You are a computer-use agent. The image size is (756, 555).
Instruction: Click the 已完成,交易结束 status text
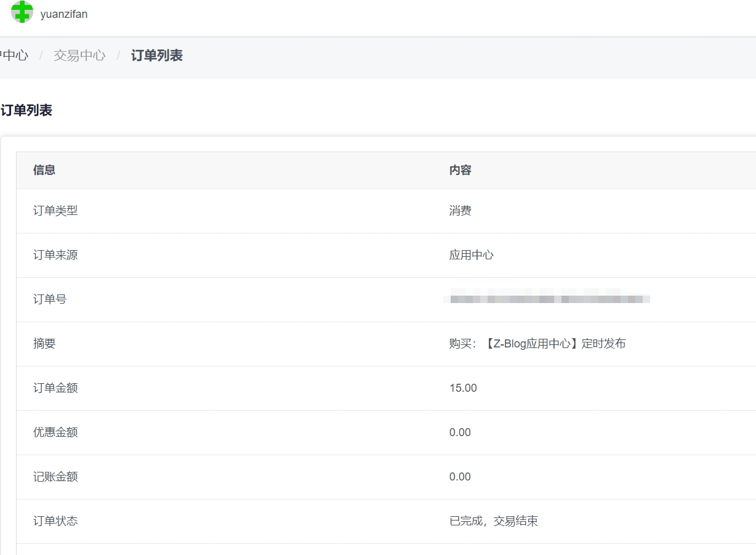pyautogui.click(x=493, y=521)
